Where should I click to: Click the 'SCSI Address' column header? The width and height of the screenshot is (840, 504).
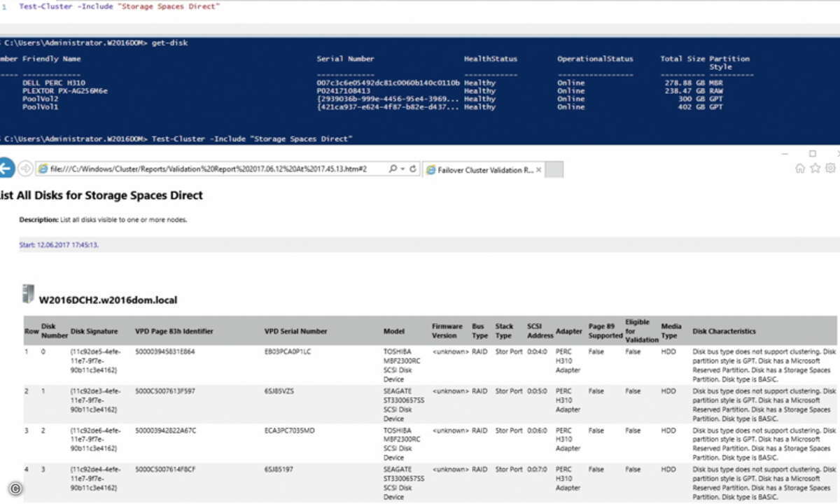[540, 330]
